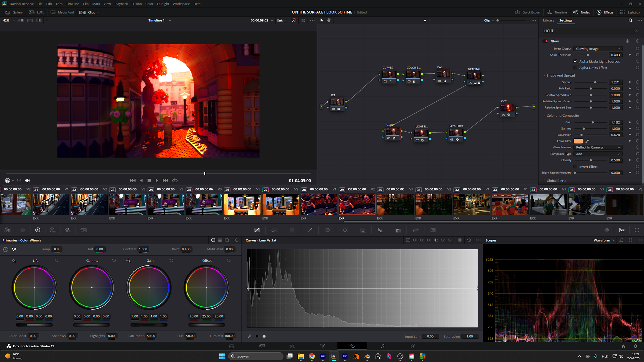Click the Color Filter eyedropper picker
This screenshot has height=362, width=644.
click(x=587, y=141)
